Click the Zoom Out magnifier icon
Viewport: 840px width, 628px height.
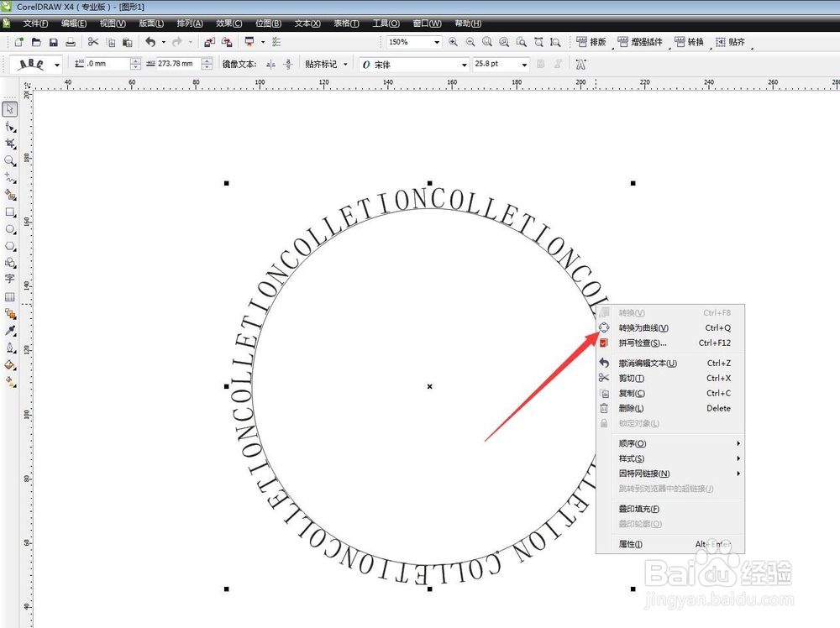470,42
